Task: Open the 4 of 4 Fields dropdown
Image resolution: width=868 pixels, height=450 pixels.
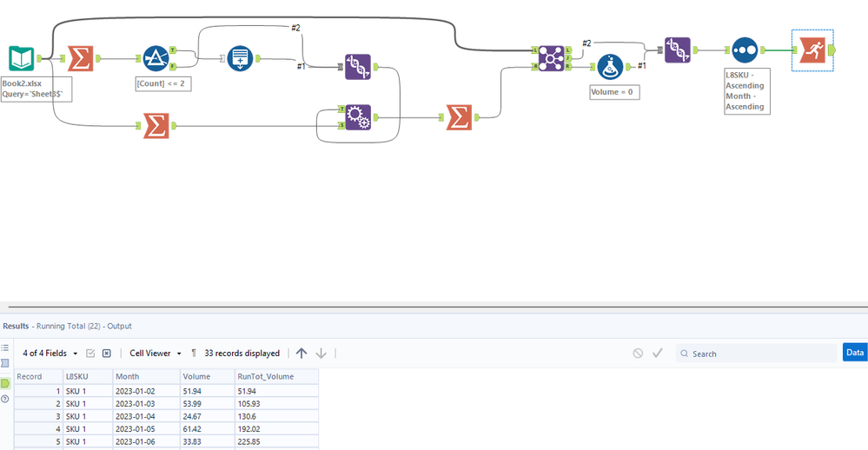Action: [50, 353]
